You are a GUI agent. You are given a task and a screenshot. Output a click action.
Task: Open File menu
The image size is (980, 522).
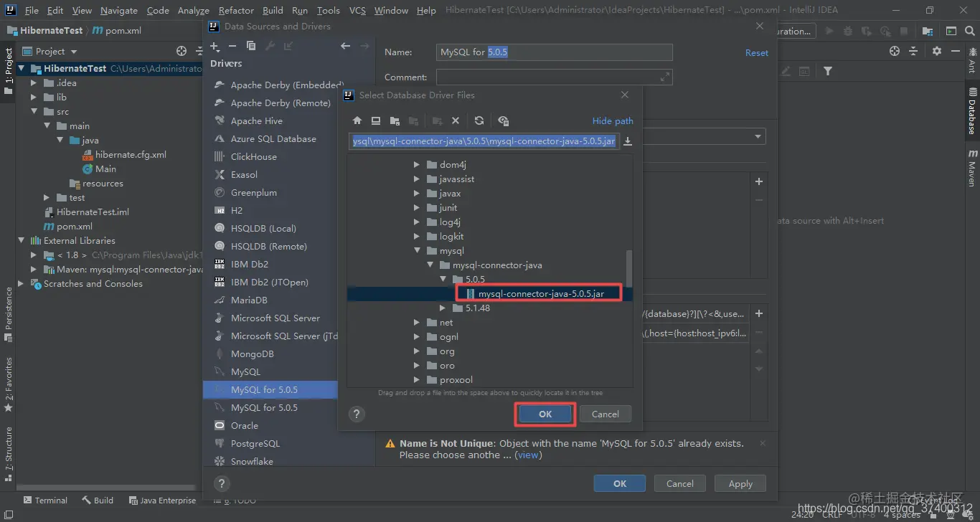point(32,10)
